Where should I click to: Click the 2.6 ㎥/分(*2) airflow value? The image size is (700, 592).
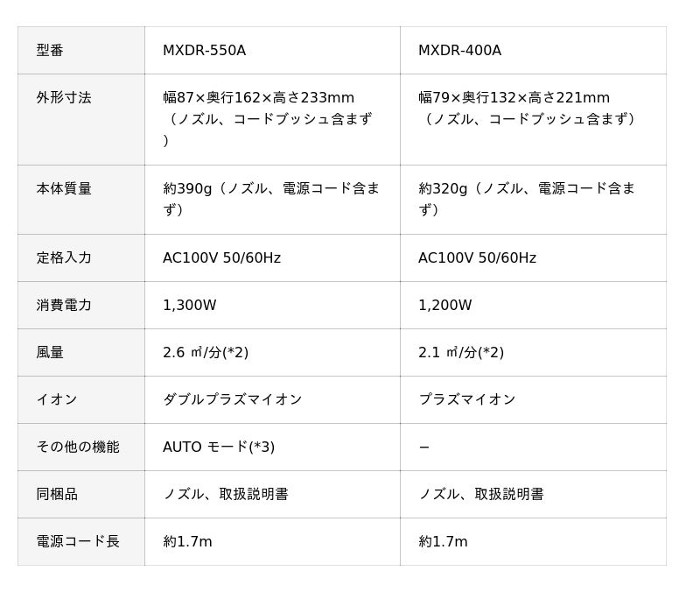pyautogui.click(x=206, y=353)
